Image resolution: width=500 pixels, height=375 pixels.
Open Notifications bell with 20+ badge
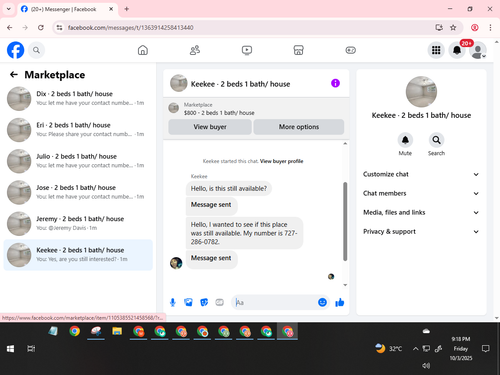coord(457,50)
